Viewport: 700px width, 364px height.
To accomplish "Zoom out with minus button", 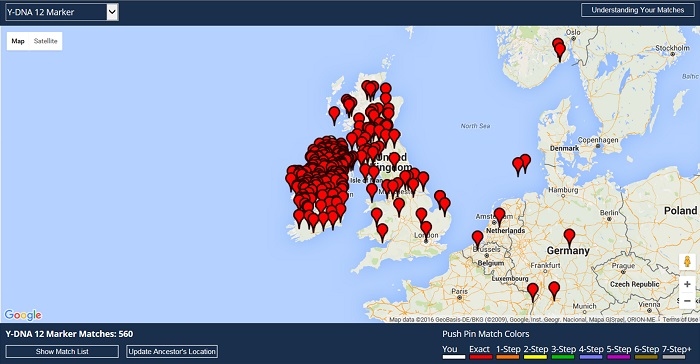I will (x=687, y=301).
